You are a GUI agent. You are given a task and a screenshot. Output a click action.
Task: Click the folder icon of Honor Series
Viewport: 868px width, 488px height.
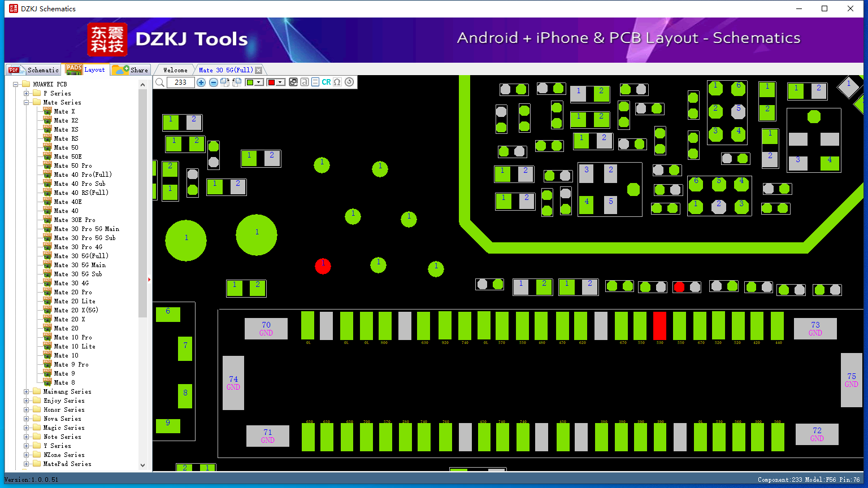point(37,409)
